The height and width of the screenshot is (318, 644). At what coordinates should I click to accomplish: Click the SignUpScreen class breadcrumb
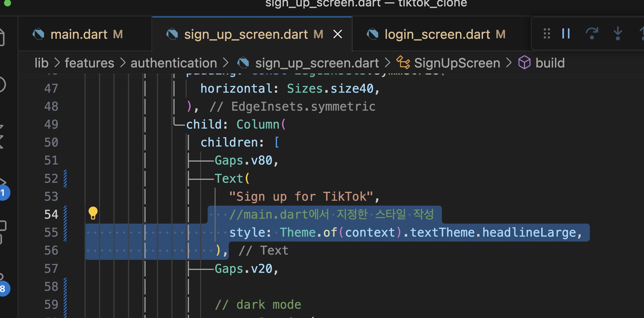pos(457,63)
